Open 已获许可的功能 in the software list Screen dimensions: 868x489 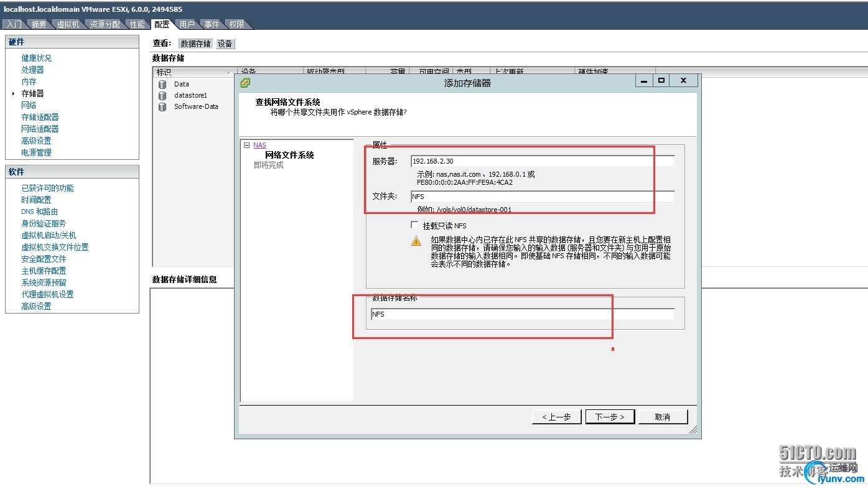point(48,188)
